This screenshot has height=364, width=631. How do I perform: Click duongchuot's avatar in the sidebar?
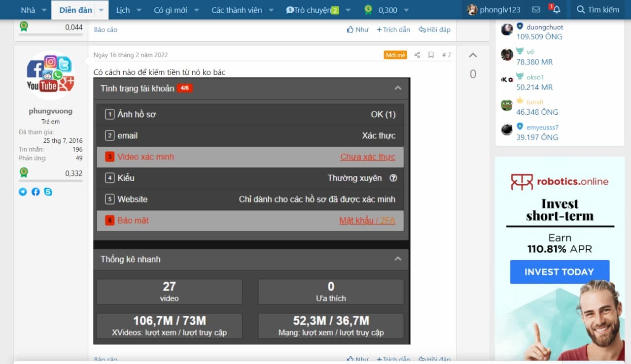(507, 30)
